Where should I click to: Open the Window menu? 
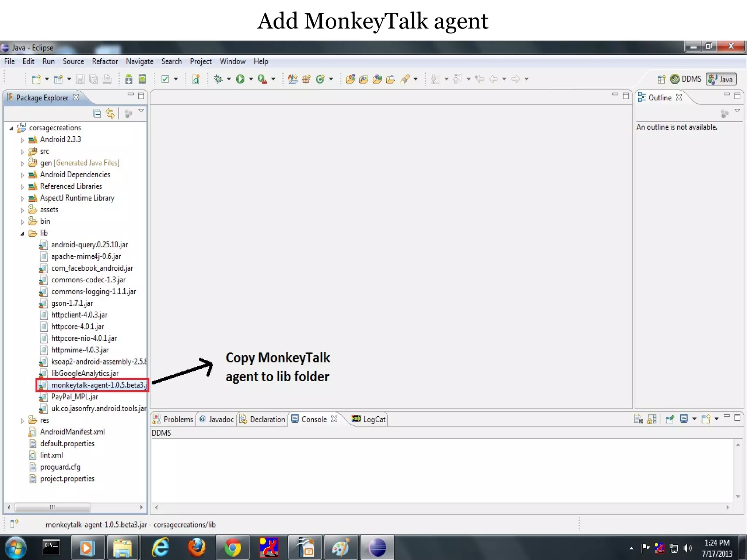tap(232, 61)
